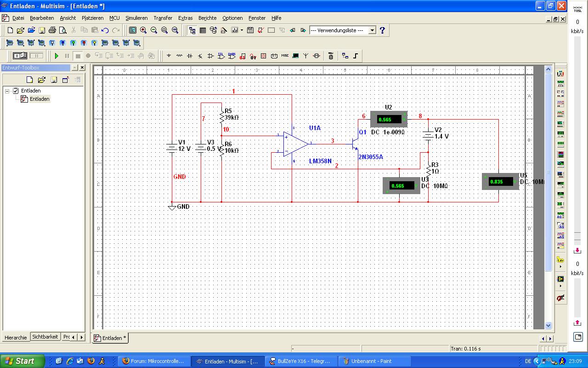Open the Simulieren menu
588x368 pixels.
pos(136,18)
